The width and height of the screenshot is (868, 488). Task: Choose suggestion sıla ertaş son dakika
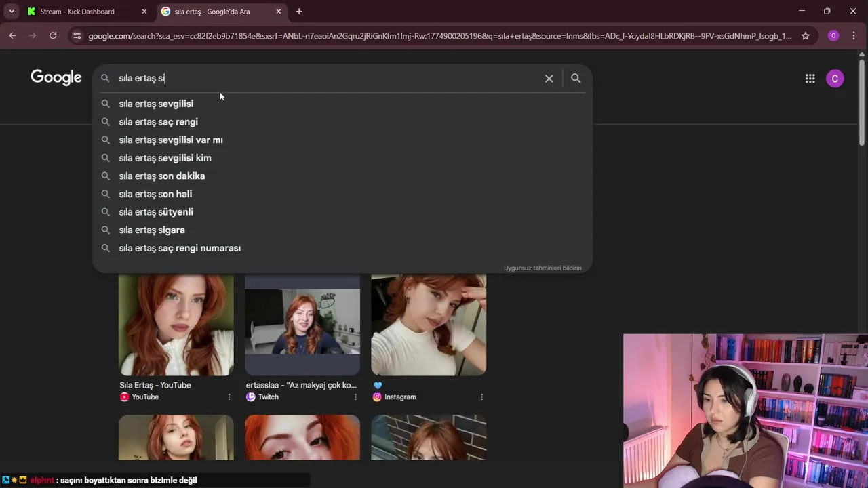click(342, 176)
